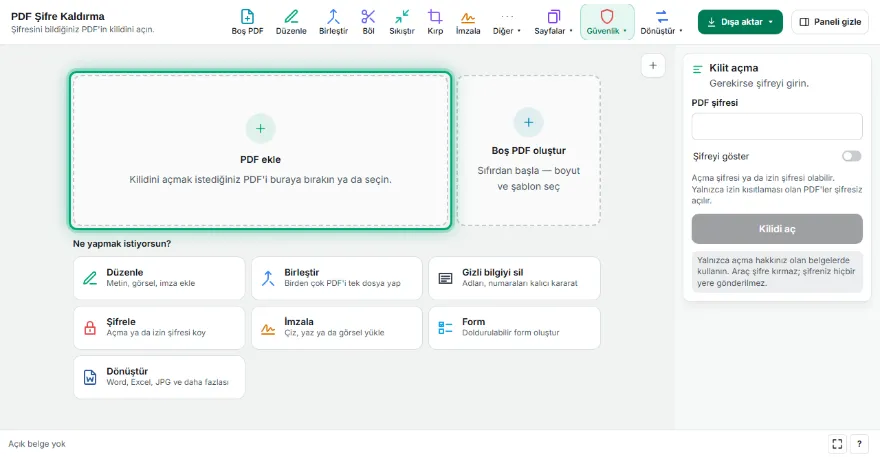Screen dimensions: 880x457
Task: Select the Kırp crop tool
Action: pos(435,22)
